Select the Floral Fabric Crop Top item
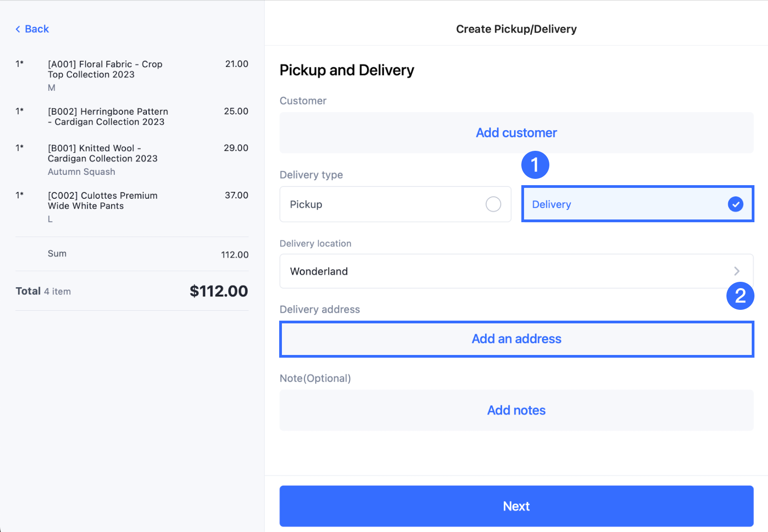Image resolution: width=768 pixels, height=532 pixels. [105, 70]
